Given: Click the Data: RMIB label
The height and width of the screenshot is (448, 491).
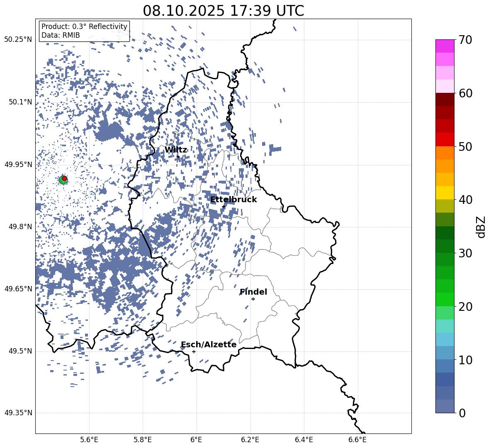Looking at the screenshot, I should [61, 35].
